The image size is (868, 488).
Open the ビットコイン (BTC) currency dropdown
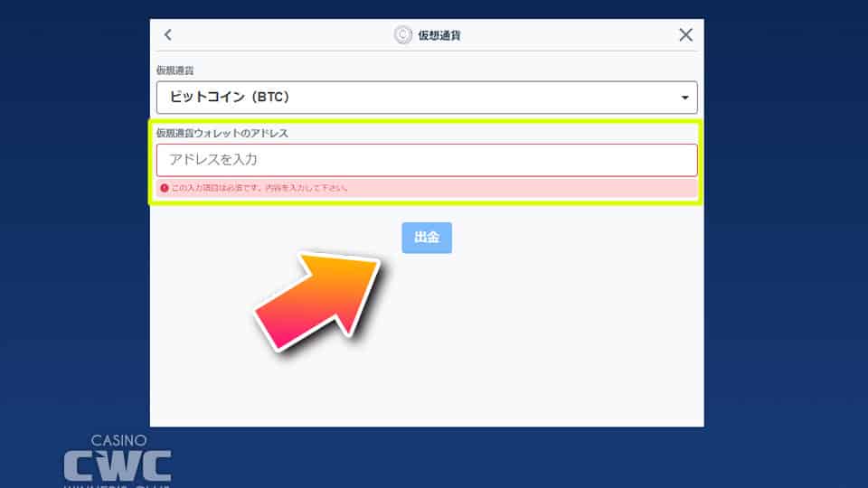[426, 98]
